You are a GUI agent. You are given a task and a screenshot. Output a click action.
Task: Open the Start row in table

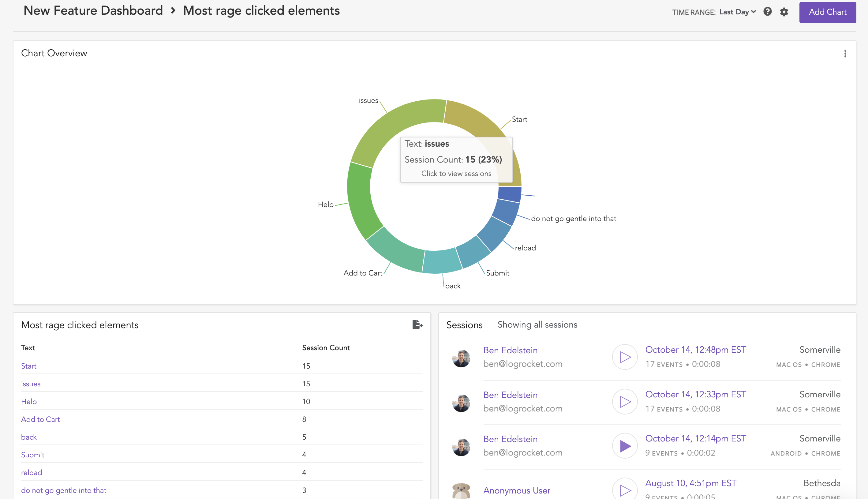coord(29,366)
